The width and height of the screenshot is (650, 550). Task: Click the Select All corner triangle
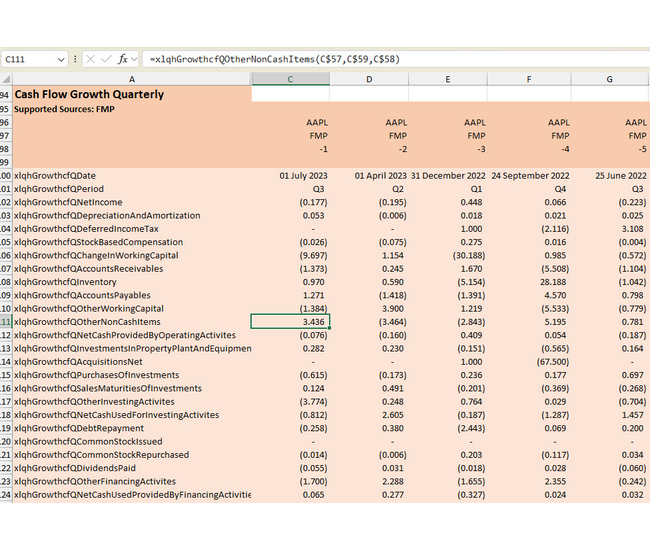point(6,79)
